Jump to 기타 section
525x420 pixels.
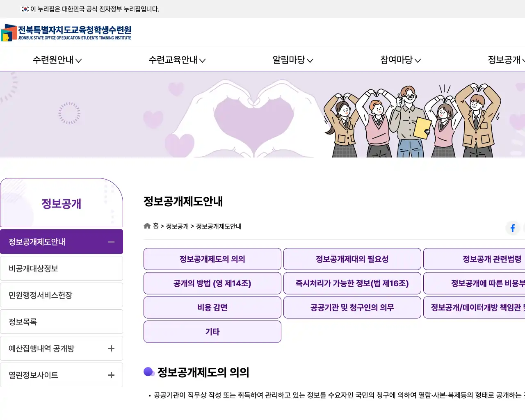pyautogui.click(x=212, y=332)
